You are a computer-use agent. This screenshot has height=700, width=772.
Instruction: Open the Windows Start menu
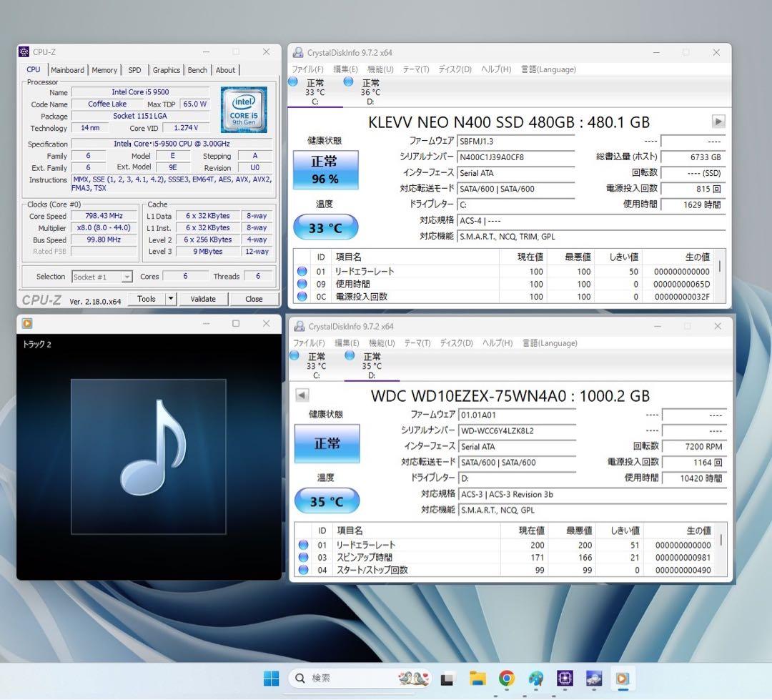pos(272,679)
